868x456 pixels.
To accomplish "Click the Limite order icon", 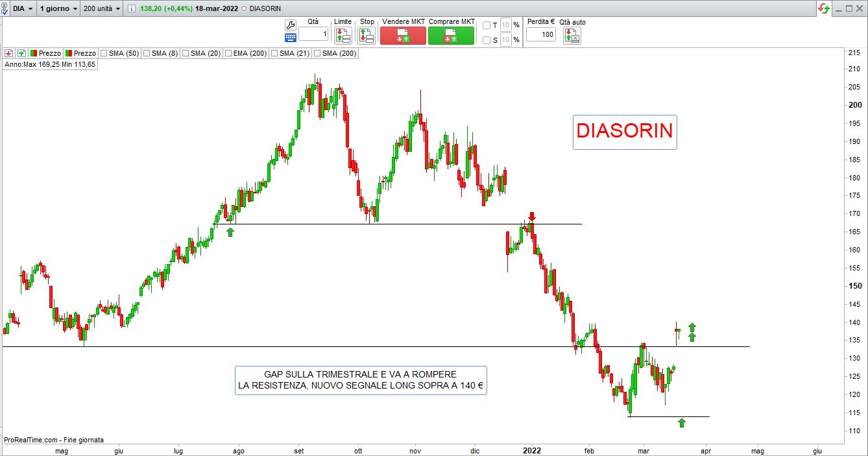I will tap(343, 36).
